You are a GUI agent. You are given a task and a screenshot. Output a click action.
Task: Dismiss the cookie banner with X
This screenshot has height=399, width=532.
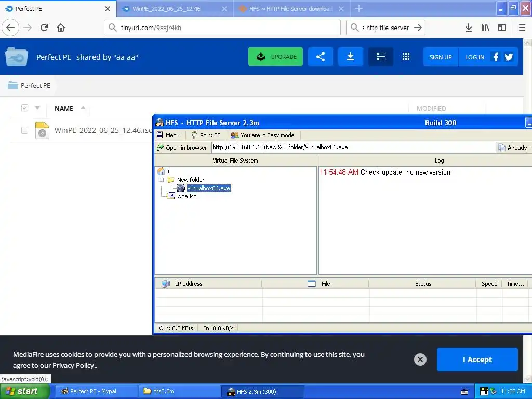pos(420,360)
